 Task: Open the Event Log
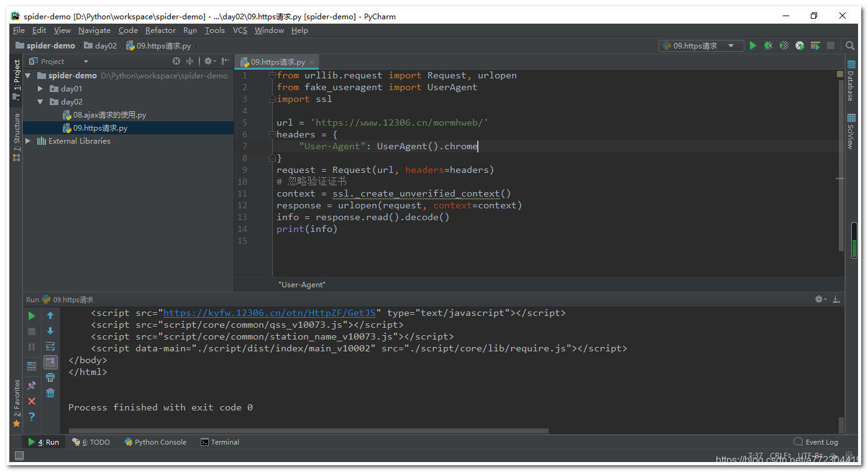coord(816,442)
